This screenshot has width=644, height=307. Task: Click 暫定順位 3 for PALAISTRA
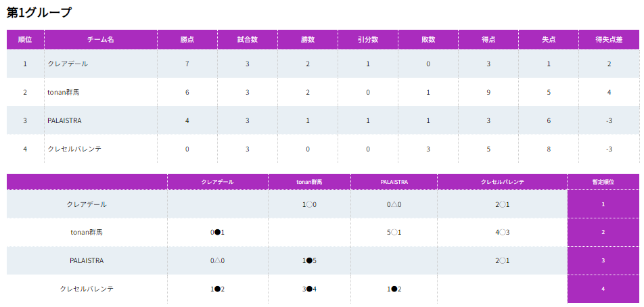603,260
